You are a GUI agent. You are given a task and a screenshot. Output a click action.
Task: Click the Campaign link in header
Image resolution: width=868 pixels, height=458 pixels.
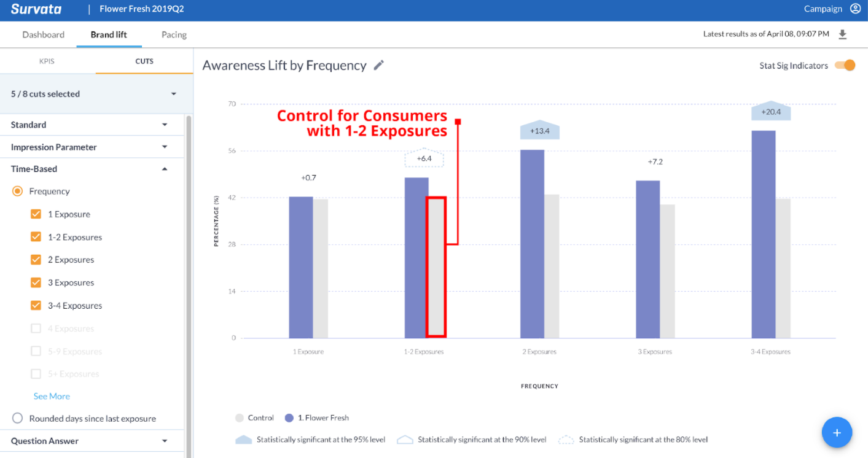(823, 9)
